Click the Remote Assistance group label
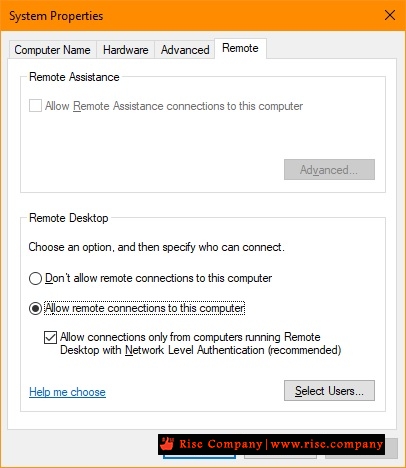The image size is (406, 468). coord(74,77)
